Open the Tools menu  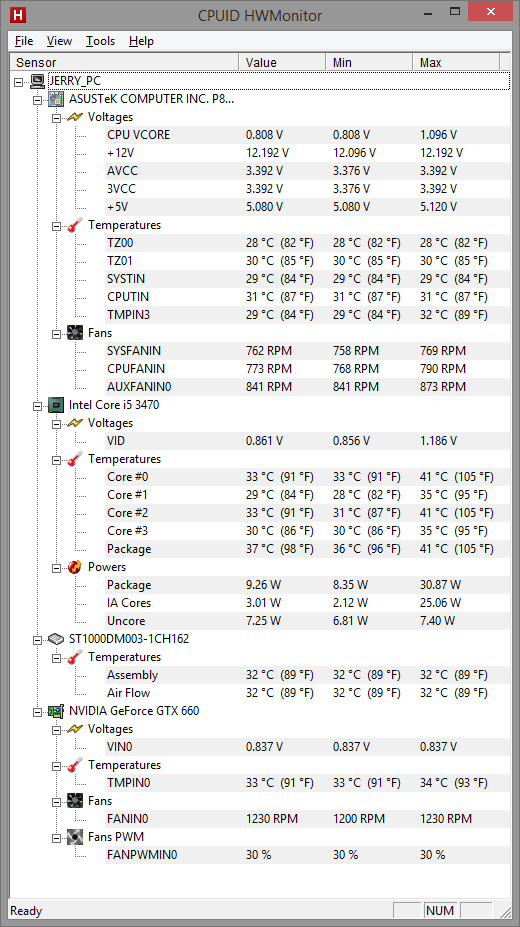[x=100, y=41]
